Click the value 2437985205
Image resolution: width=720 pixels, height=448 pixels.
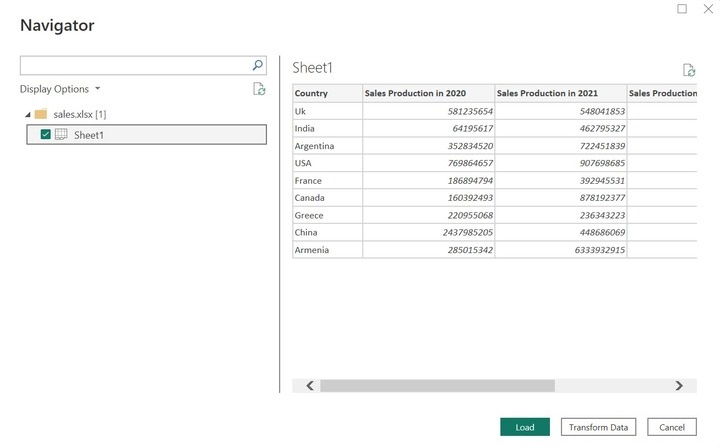pyautogui.click(x=468, y=232)
